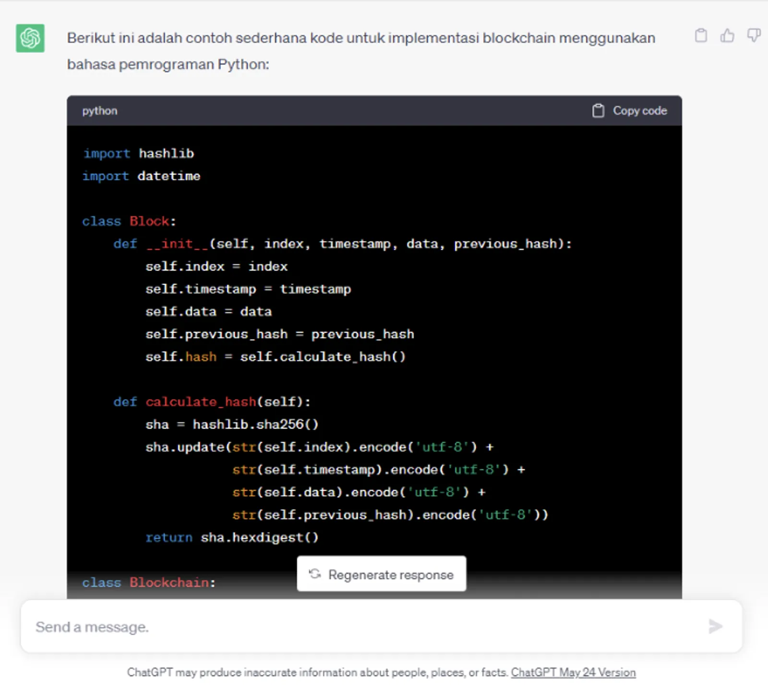Screen dimensions: 768x700
Task: Click the 'import hashlib' code line
Action: click(x=139, y=154)
